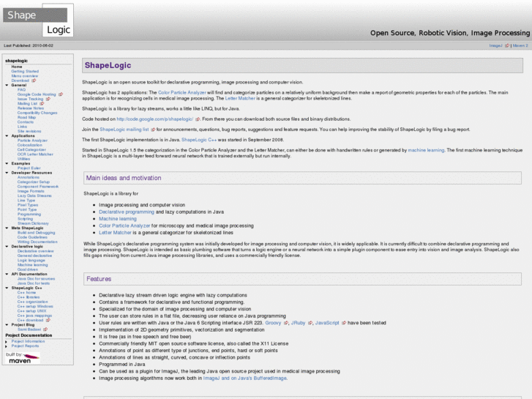This screenshot has height=399, width=532.
Task: Open Project Euler under Examples
Action: coord(29,168)
